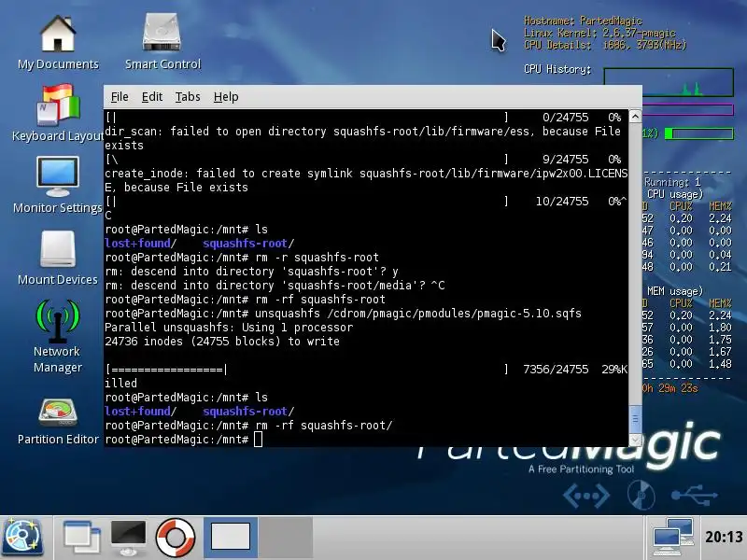
Task: Open the Tabs menu in terminal
Action: click(x=188, y=97)
